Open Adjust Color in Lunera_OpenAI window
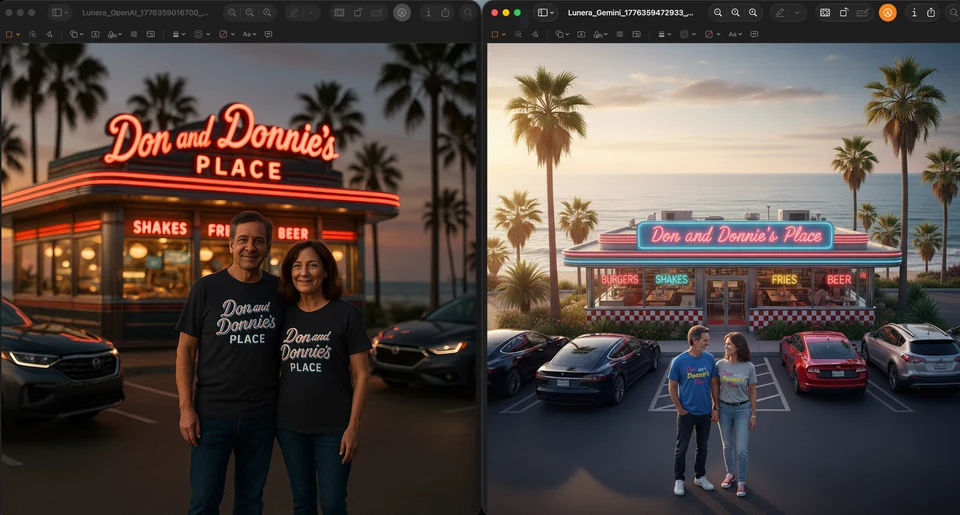 point(133,34)
